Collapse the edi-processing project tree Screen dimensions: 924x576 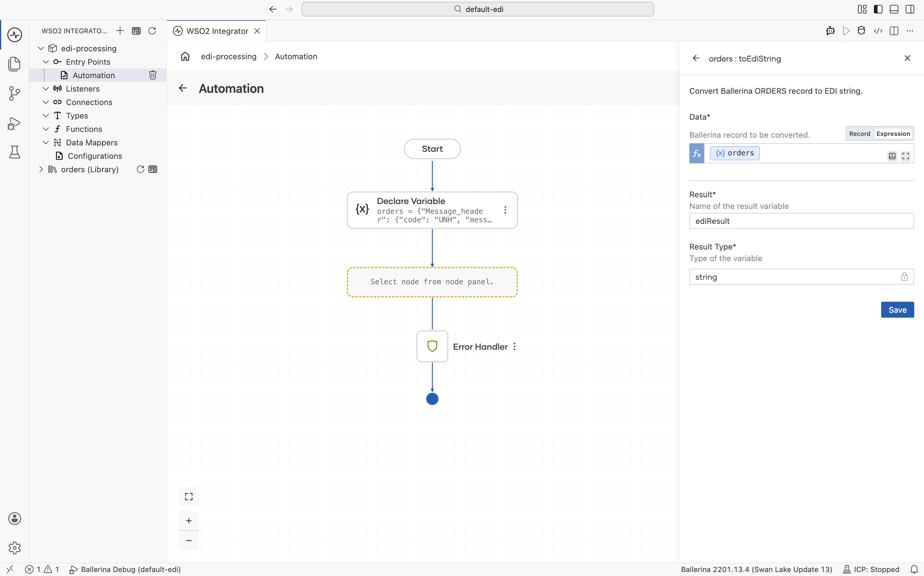pos(41,48)
